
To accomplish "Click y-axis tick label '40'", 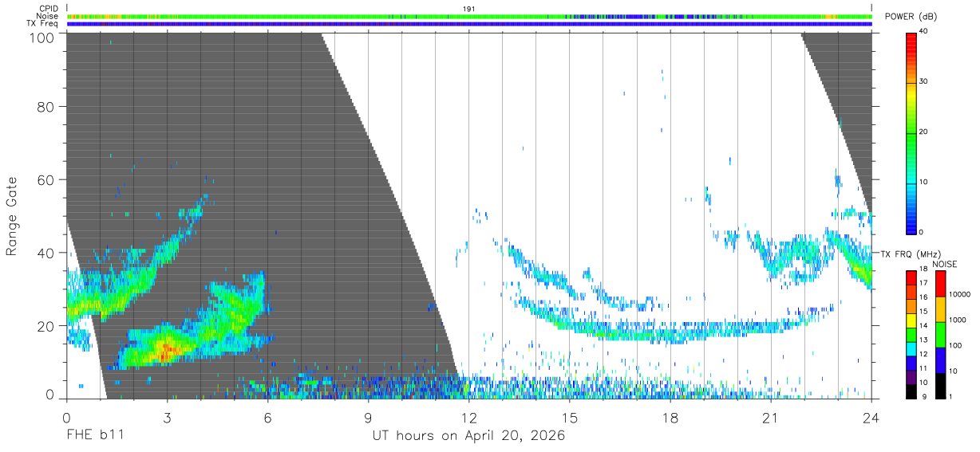I will 46,253.
